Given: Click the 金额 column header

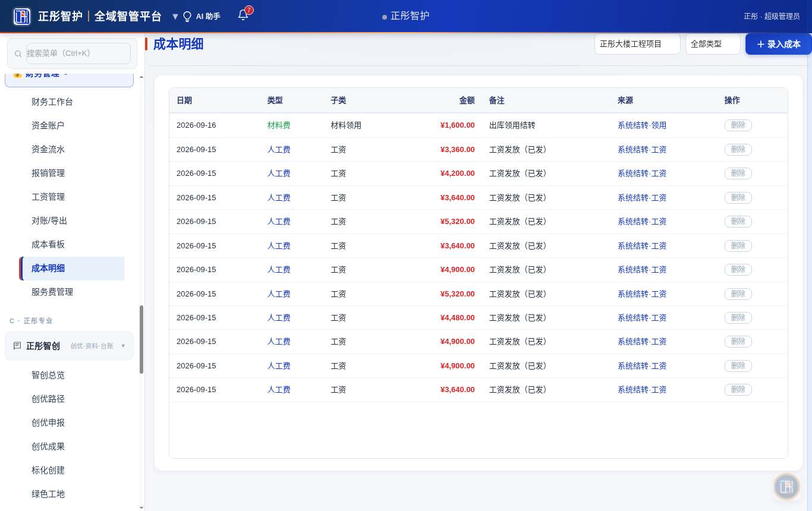Looking at the screenshot, I should 467,100.
